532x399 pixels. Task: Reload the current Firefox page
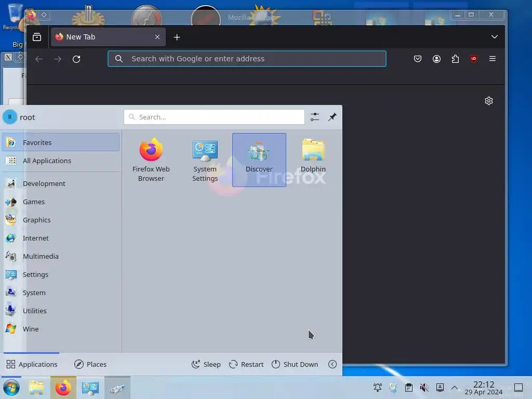point(76,59)
